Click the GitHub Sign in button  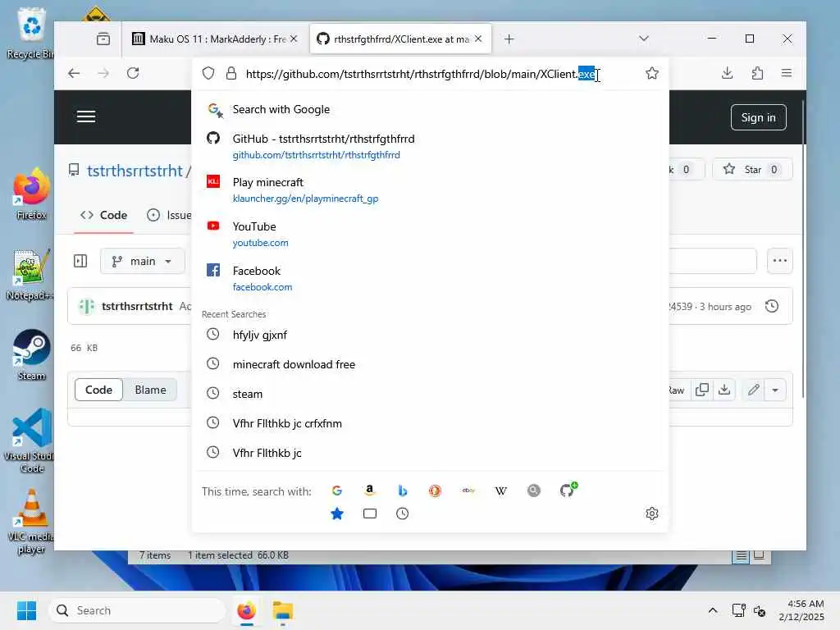[758, 117]
